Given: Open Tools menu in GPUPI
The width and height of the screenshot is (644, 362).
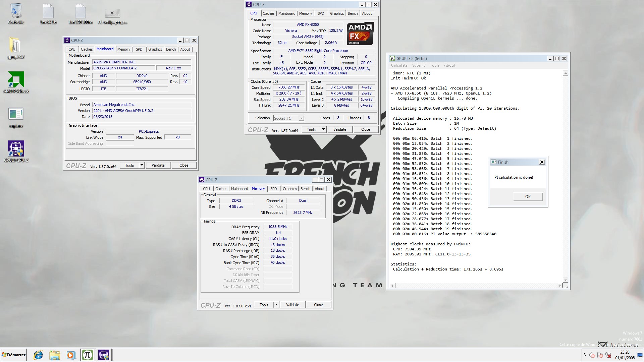Looking at the screenshot, I should pyautogui.click(x=434, y=65).
